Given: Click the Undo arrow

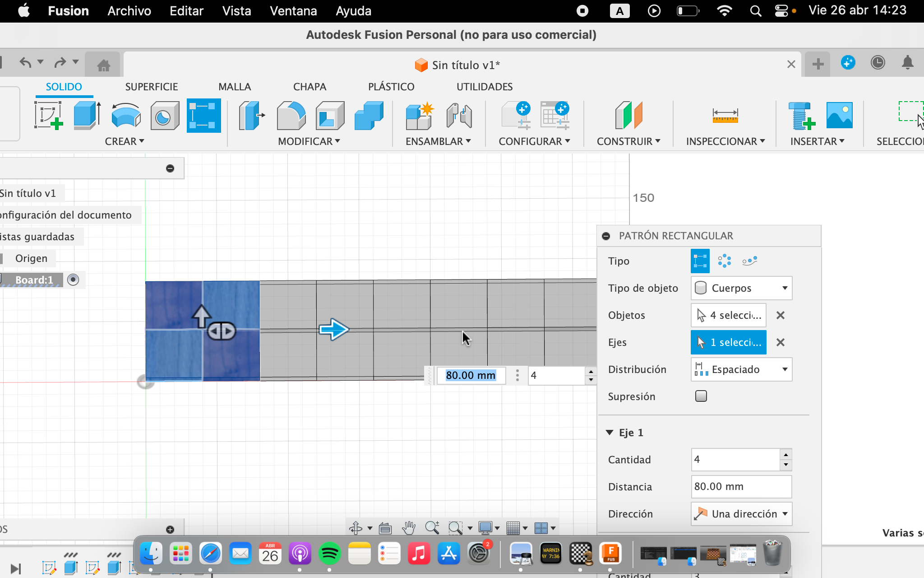Looking at the screenshot, I should coord(25,62).
